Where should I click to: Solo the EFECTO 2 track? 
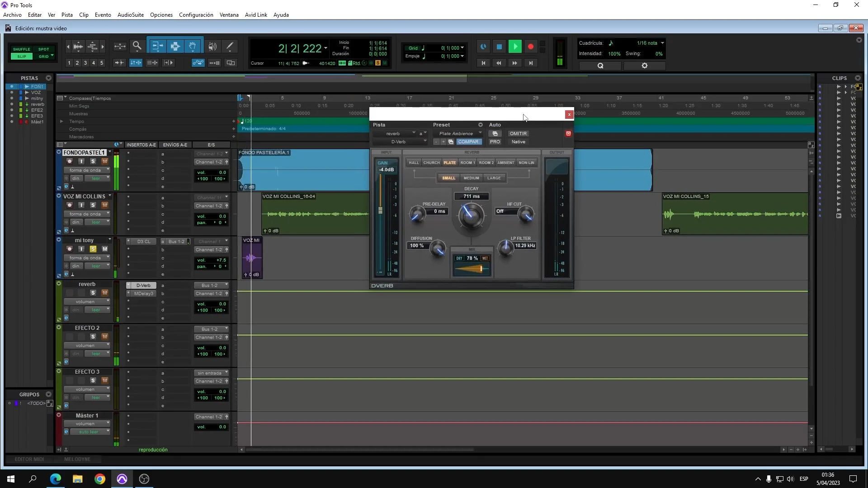tap(93, 337)
